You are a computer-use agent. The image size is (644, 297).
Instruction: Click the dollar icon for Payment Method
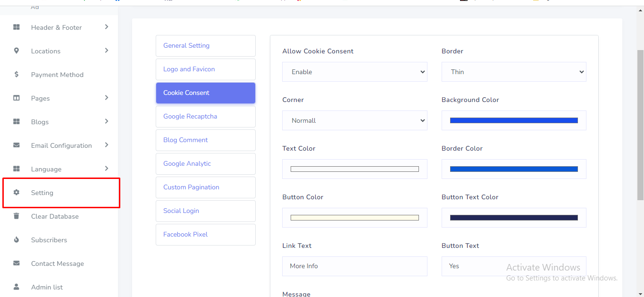(x=17, y=75)
